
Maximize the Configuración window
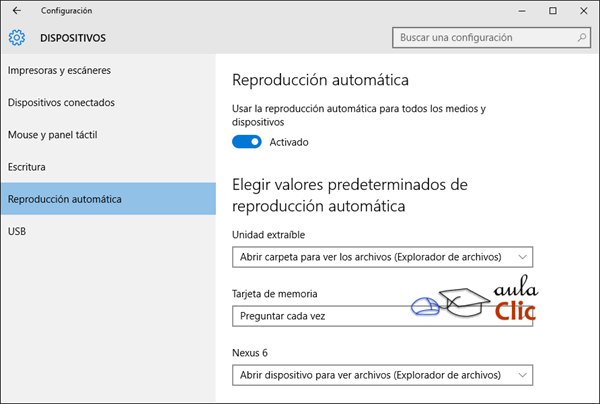553,11
